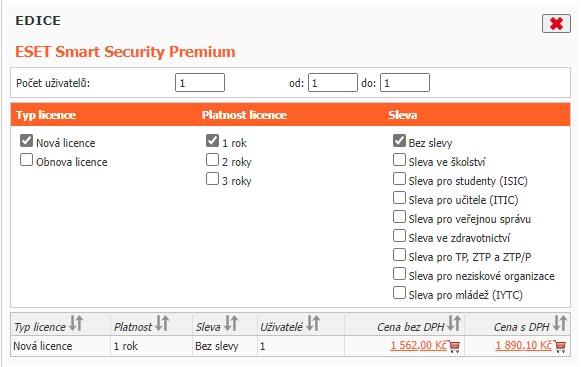Tick the 3 roky checkbox
Viewport: 581px width, 367px height.
coord(212,179)
